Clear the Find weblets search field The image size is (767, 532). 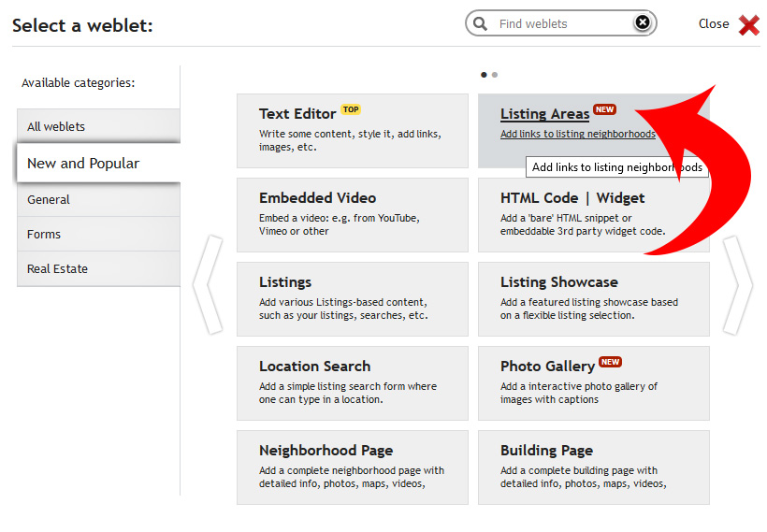pos(643,22)
